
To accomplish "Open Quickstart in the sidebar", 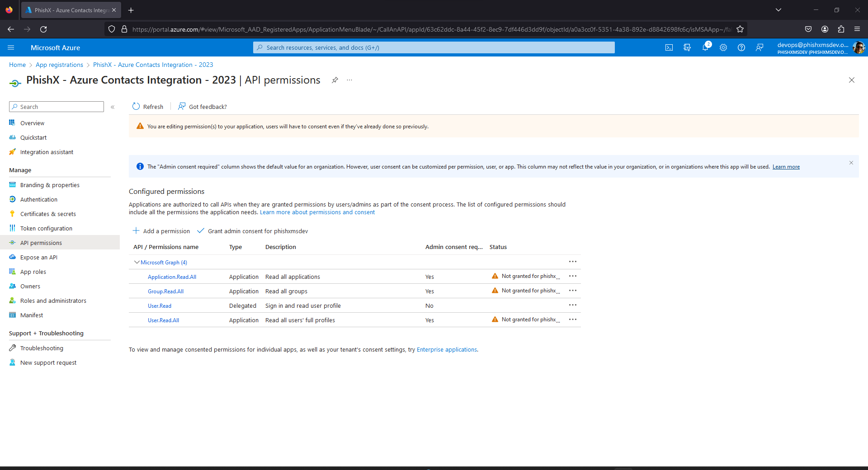I will coord(33,137).
